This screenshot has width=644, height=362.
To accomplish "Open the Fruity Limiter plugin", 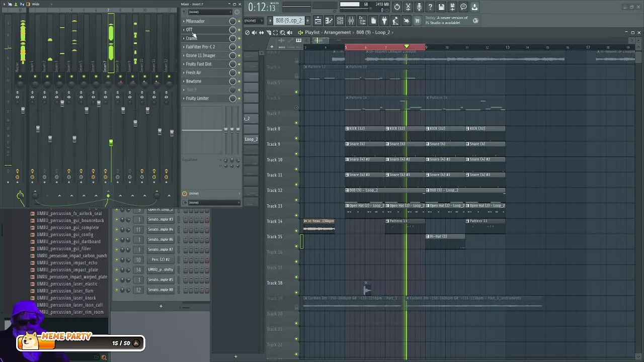I will pyautogui.click(x=197, y=98).
